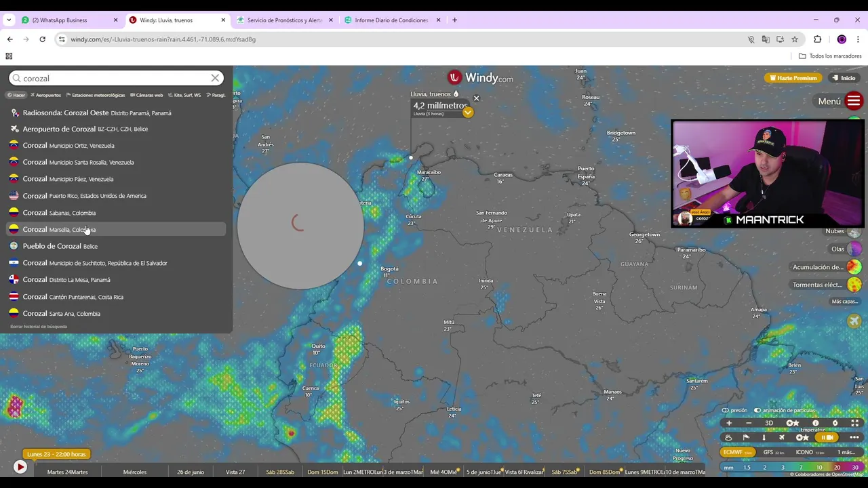Choose Corozal Marsella, Colombia result
This screenshot has height=488, width=868.
[x=116, y=229]
